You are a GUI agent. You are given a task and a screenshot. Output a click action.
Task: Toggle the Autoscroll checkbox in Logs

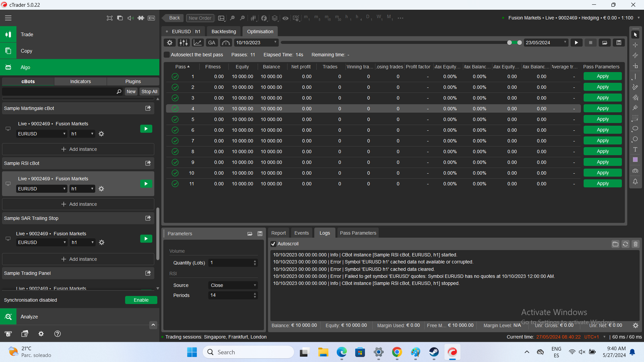click(273, 244)
